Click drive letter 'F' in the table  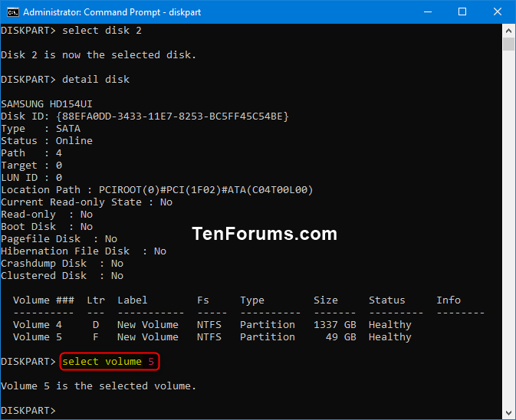coord(96,337)
